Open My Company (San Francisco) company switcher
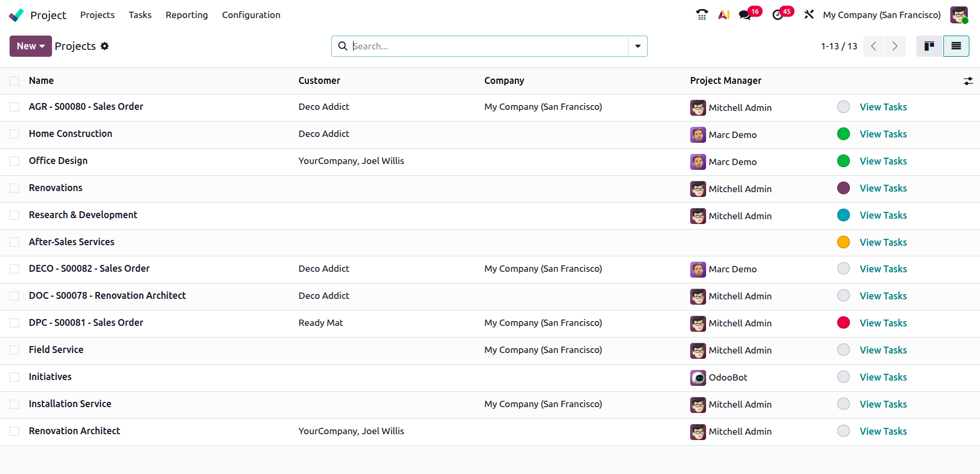This screenshot has width=980, height=474. (x=881, y=15)
